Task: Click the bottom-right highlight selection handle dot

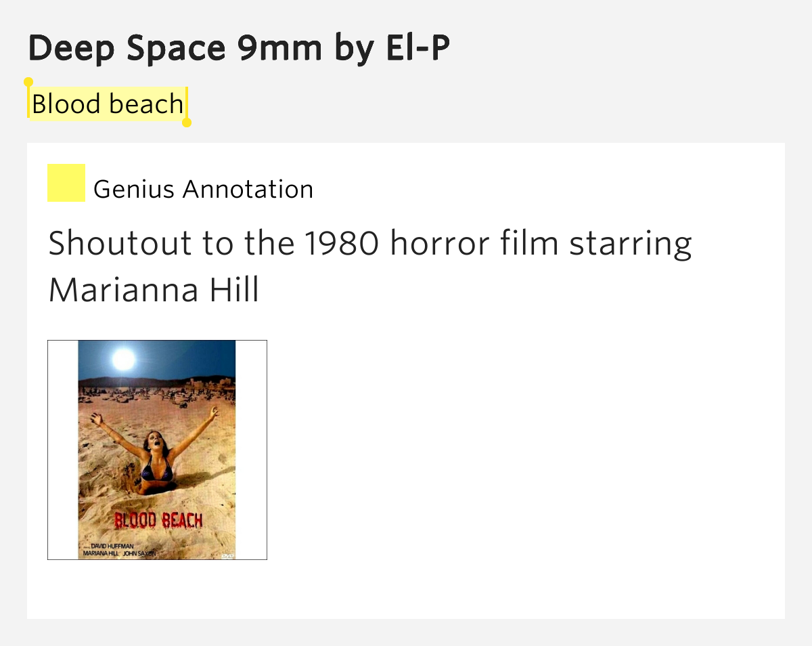Action: point(187,123)
